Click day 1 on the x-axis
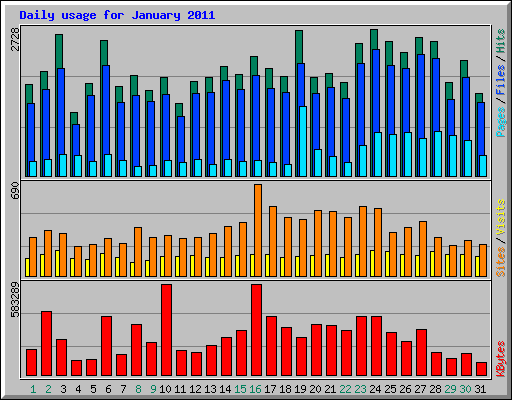 click(33, 389)
